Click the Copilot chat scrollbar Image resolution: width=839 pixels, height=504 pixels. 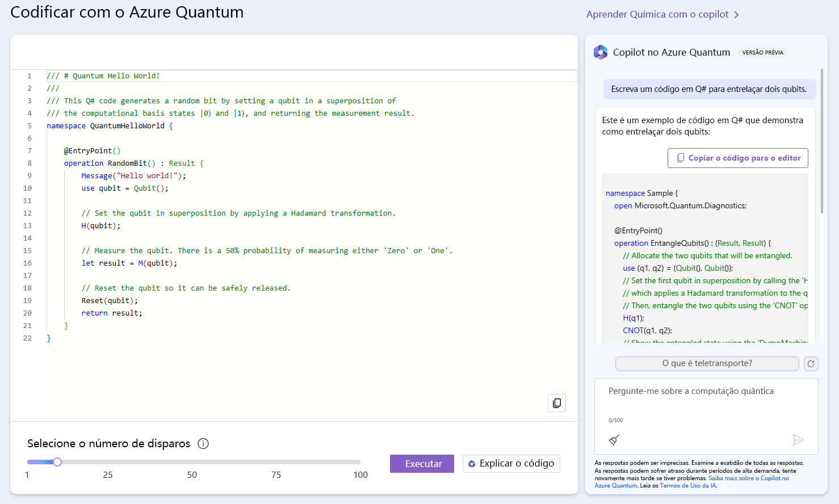[x=821, y=141]
